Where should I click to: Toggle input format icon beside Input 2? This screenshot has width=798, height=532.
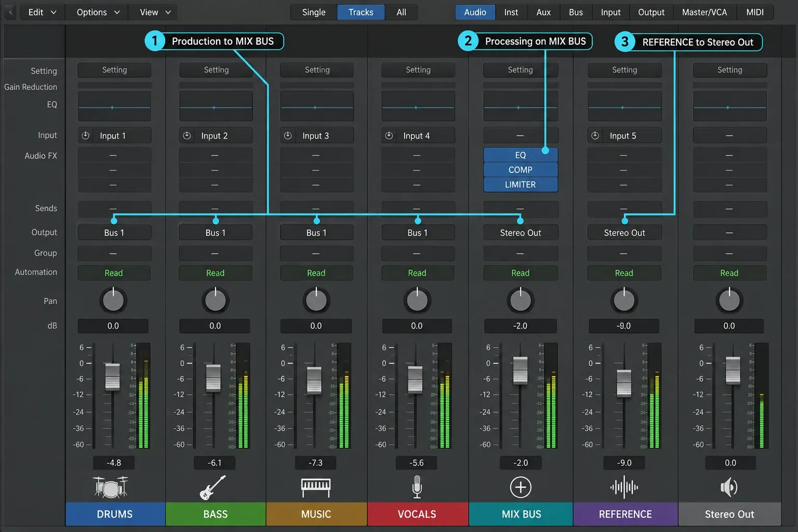pyautogui.click(x=187, y=136)
